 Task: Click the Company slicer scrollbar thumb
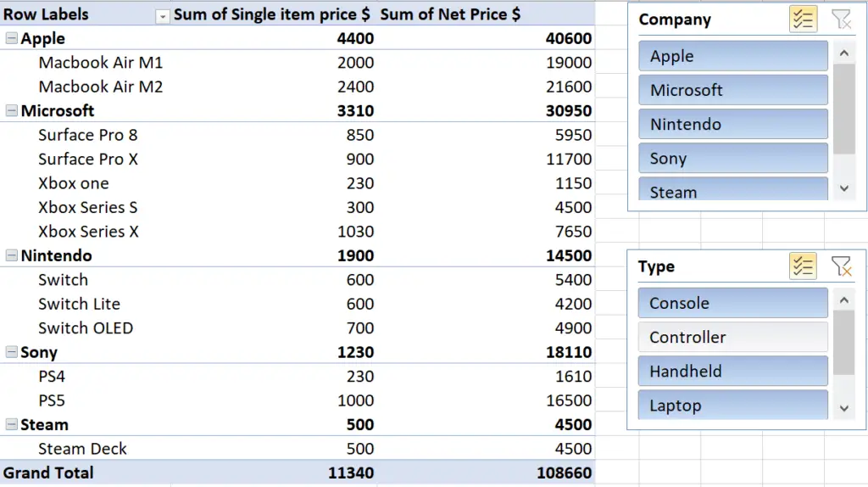844,109
